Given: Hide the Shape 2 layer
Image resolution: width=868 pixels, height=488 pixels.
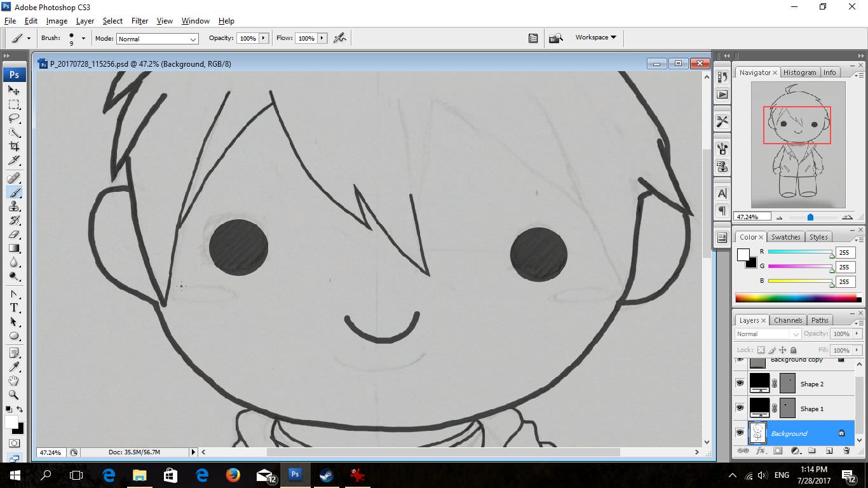Looking at the screenshot, I should pos(740,384).
